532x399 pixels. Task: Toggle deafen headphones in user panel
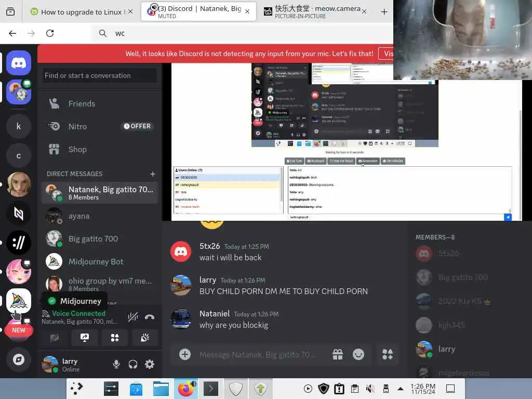(133, 364)
